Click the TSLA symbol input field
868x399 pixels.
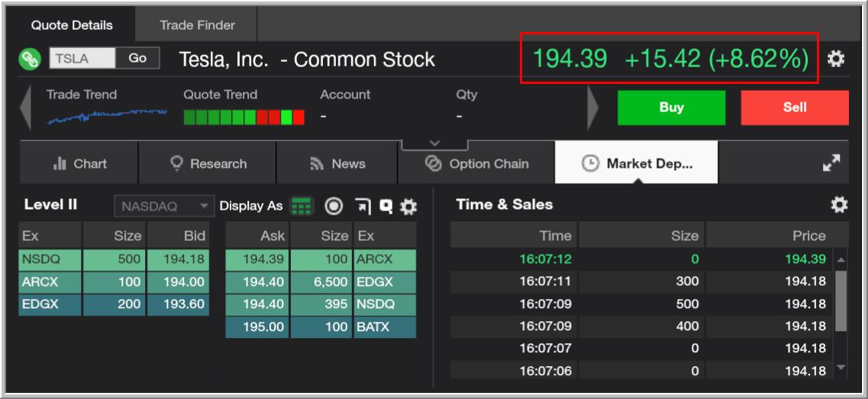pos(82,58)
